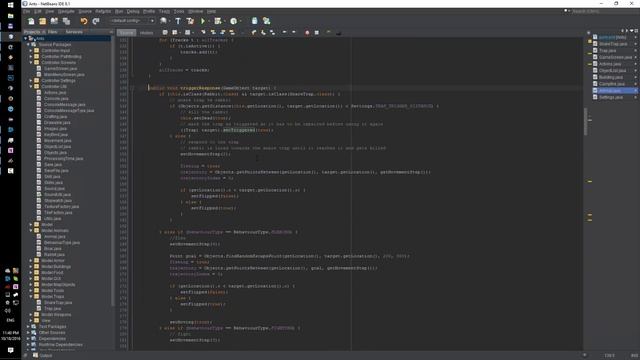
Task: Click the red macro record icon in editor toolbar
Action: (x=307, y=33)
